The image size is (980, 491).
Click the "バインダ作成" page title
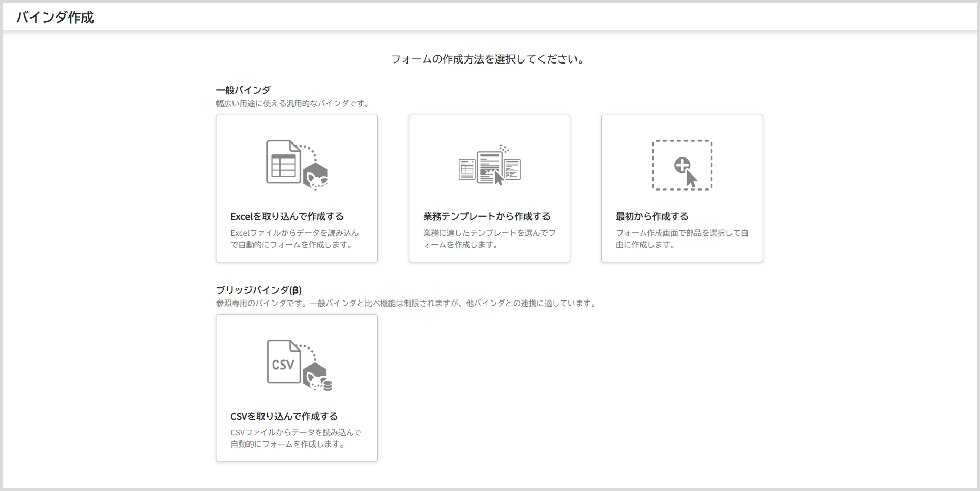click(55, 18)
